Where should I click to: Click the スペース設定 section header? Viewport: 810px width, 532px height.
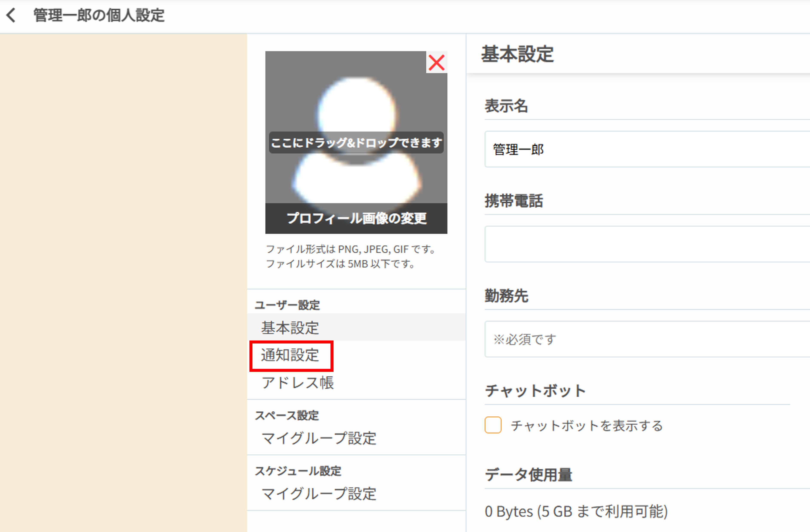click(287, 415)
